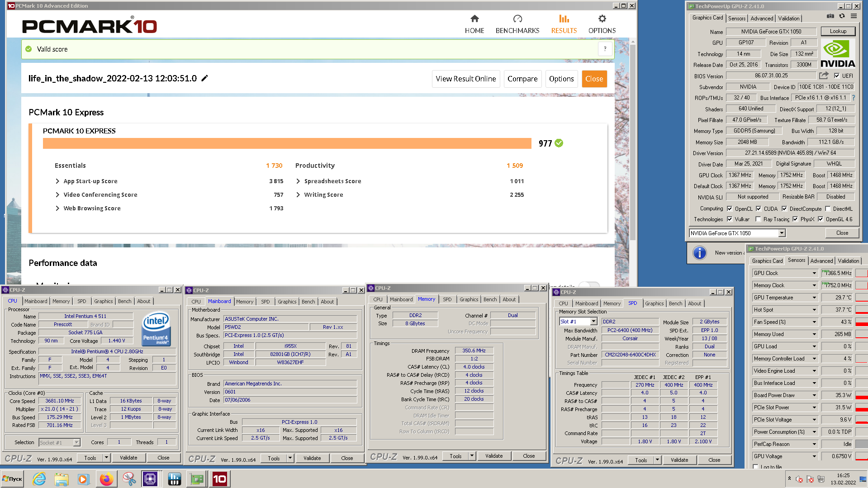This screenshot has height=488, width=868.
Task: Switch to Advanced tab in top GPU-Z window
Action: pos(762,19)
